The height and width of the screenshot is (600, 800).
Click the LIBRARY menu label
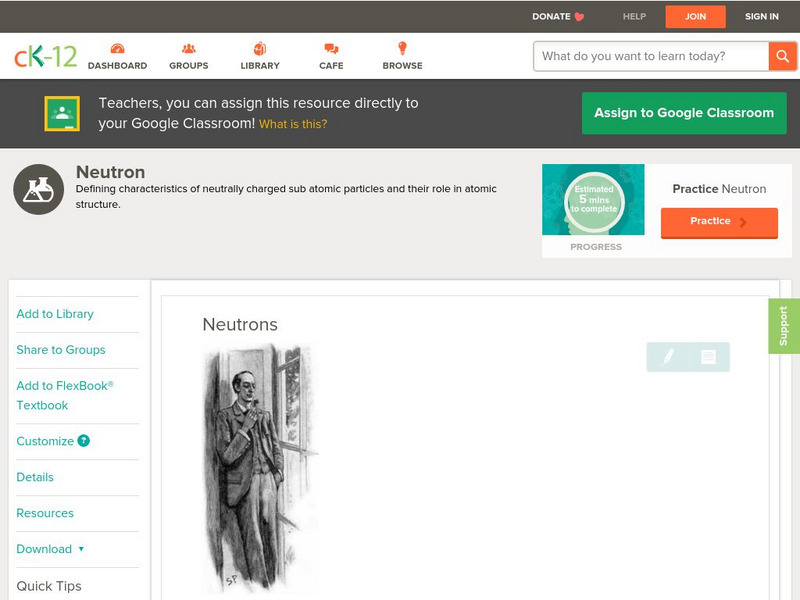(x=260, y=66)
